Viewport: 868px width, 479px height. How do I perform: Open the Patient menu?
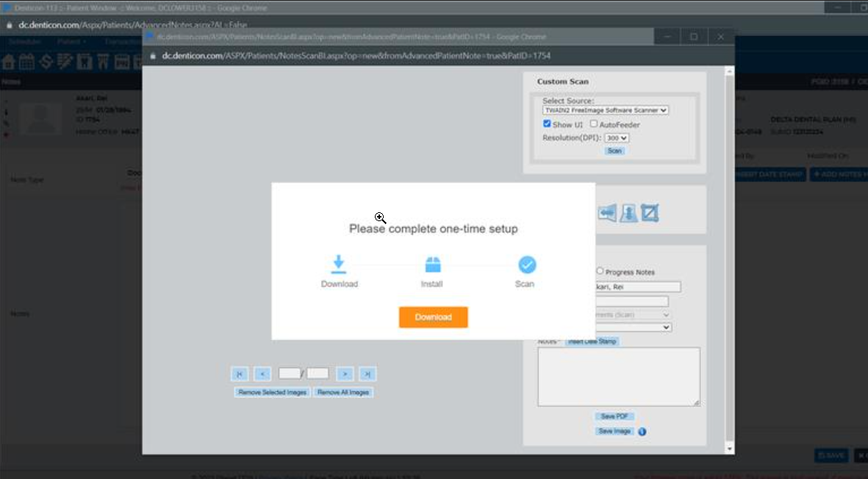click(71, 41)
